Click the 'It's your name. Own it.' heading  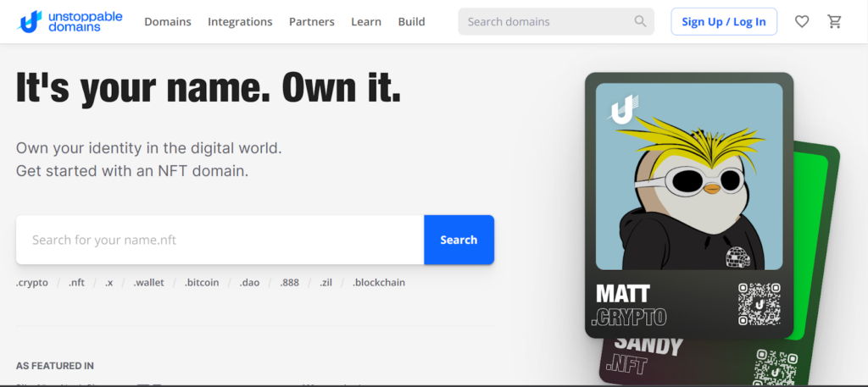tap(209, 87)
